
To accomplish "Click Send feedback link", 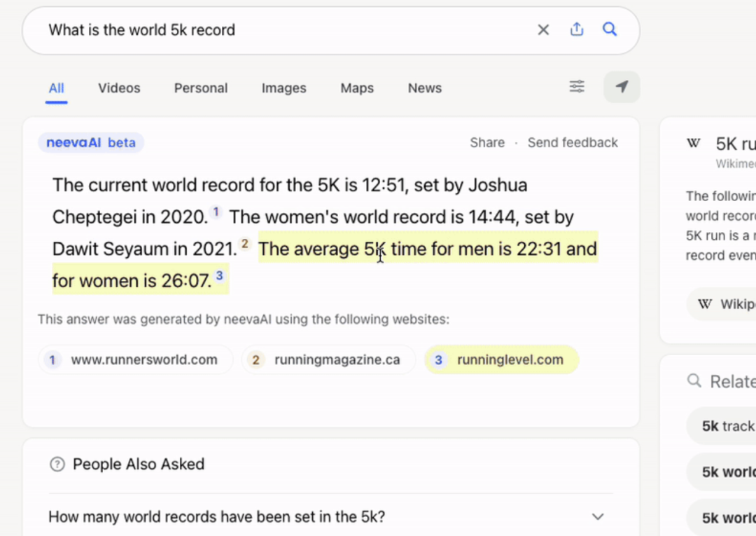I will tap(573, 143).
